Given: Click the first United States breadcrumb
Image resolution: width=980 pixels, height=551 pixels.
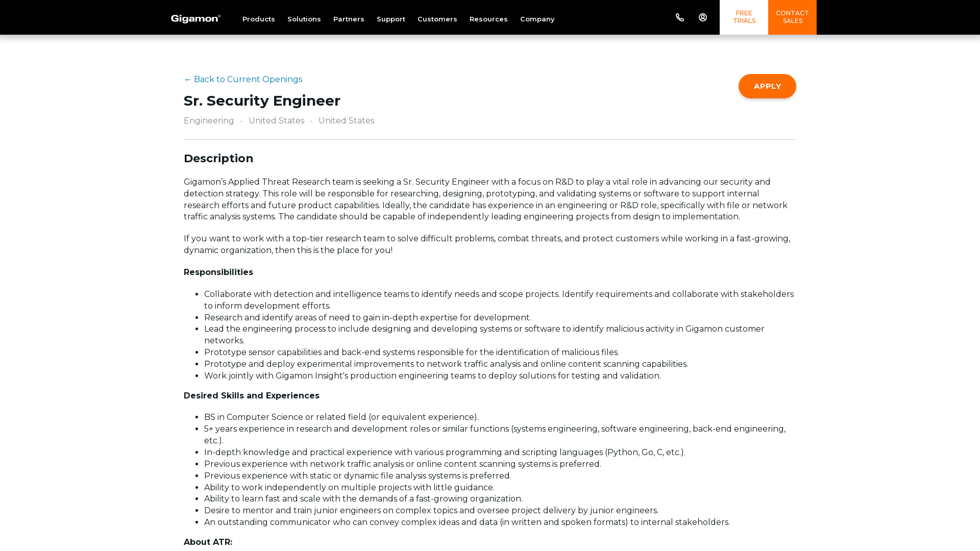Looking at the screenshot, I should point(276,120).
